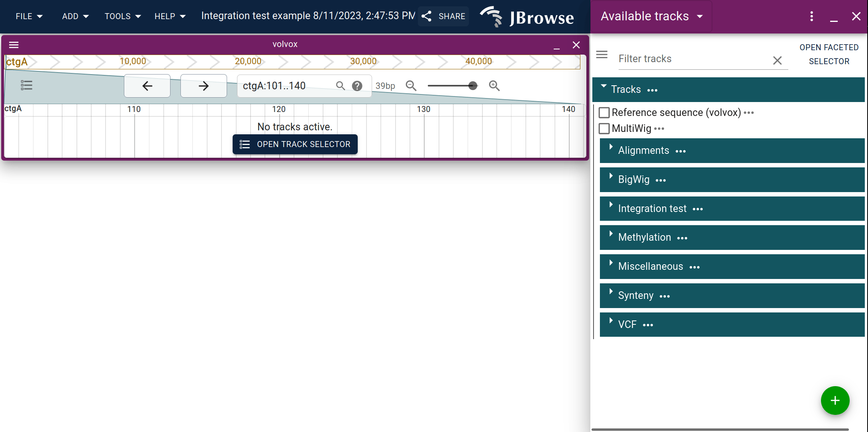Collapse the Tracks category
The image size is (868, 432).
(604, 86)
